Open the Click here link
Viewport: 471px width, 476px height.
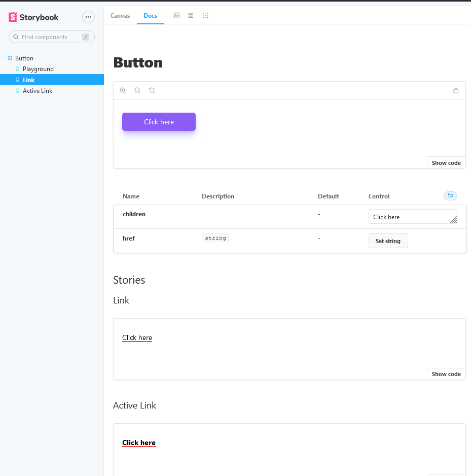(137, 337)
